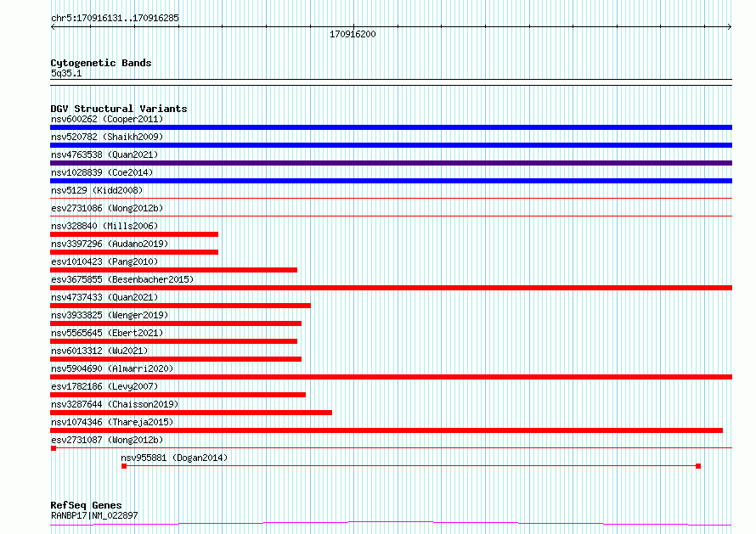Click the first esv2731086 (Wong2012b) label
Screen dimensions: 756x534
point(107,208)
